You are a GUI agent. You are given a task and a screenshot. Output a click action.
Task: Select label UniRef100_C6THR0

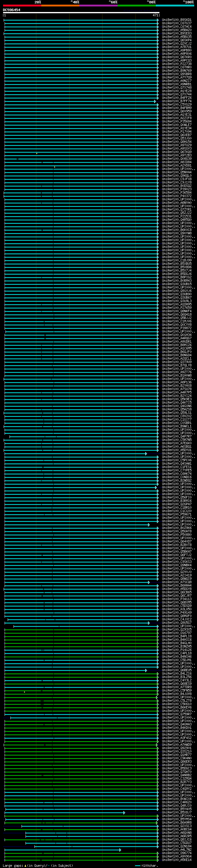click(x=176, y=67)
